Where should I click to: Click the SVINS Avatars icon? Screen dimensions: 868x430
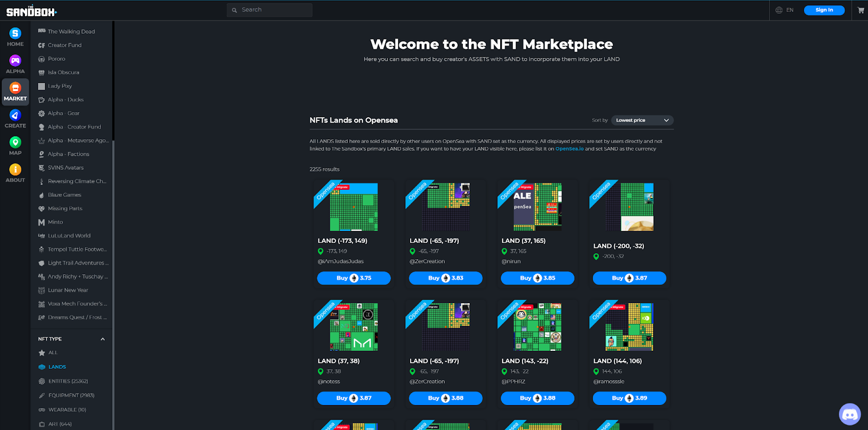[x=42, y=168]
